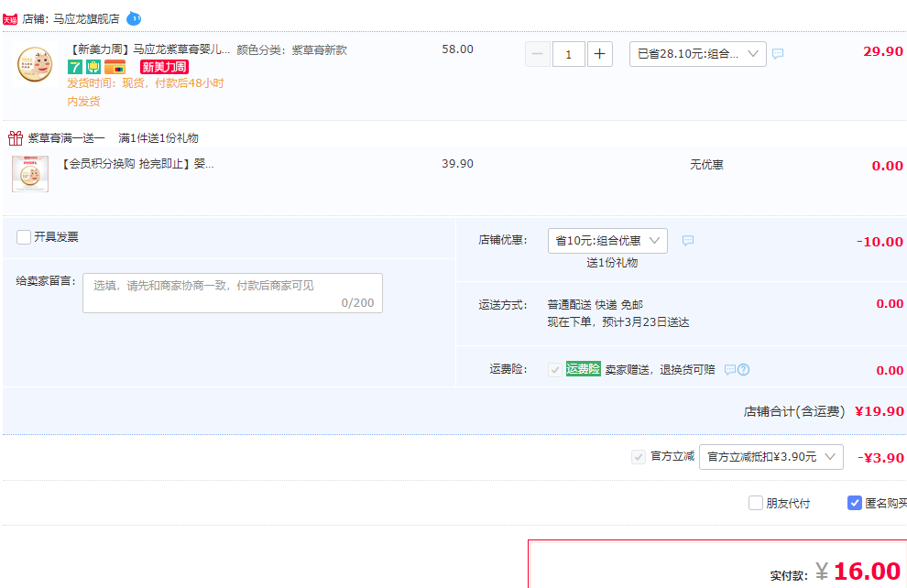Click the official discount amount -¥3.90

click(x=880, y=458)
